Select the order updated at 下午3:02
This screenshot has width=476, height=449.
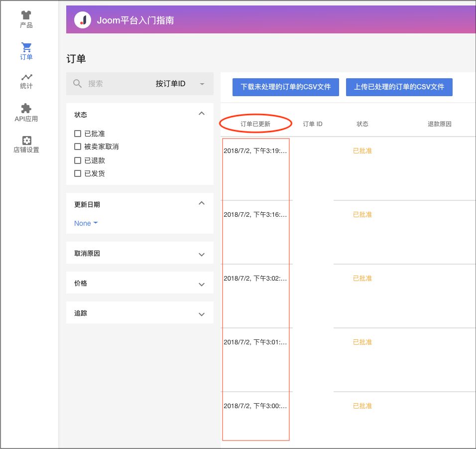[255, 278]
